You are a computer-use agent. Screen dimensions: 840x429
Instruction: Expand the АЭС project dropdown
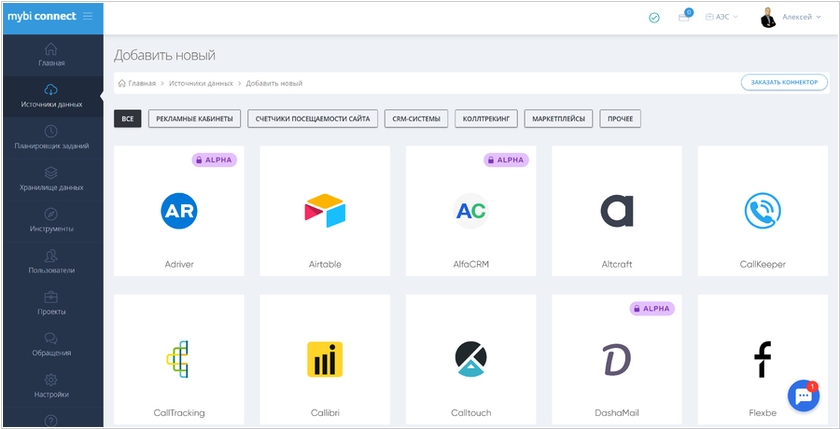(x=722, y=17)
